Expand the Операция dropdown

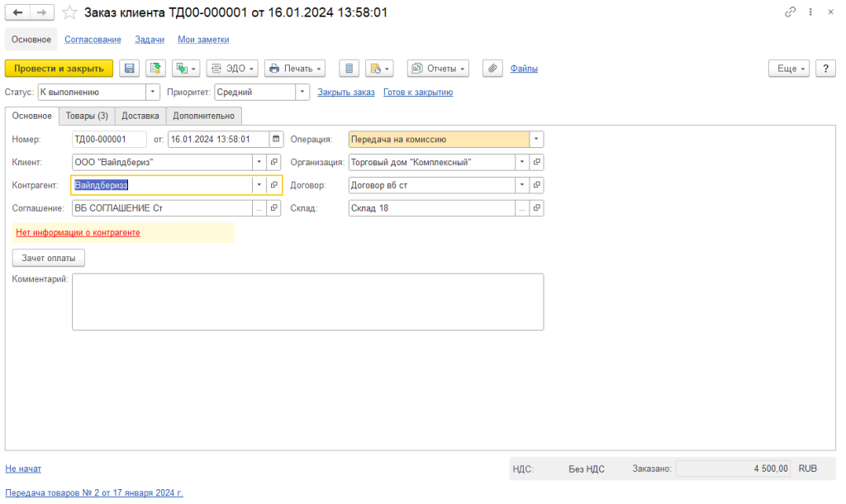(536, 140)
